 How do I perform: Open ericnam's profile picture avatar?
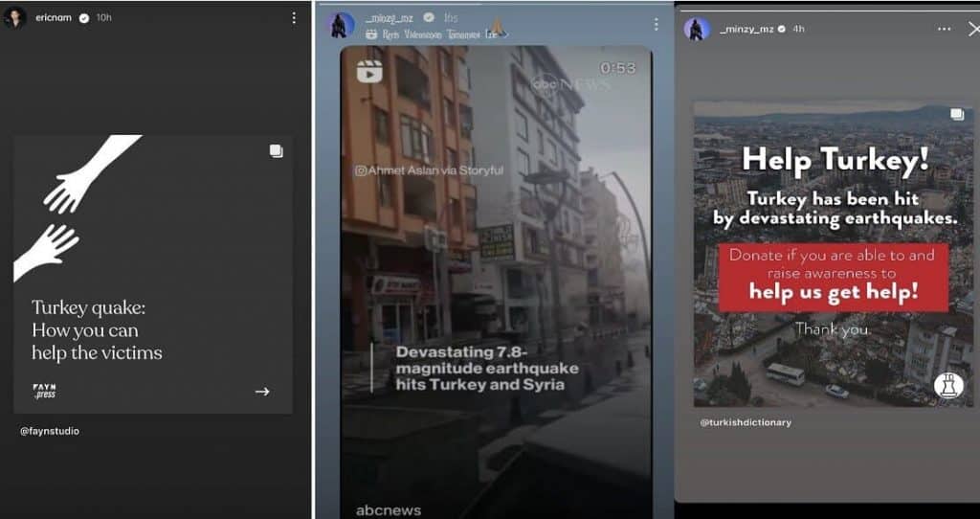tap(14, 18)
